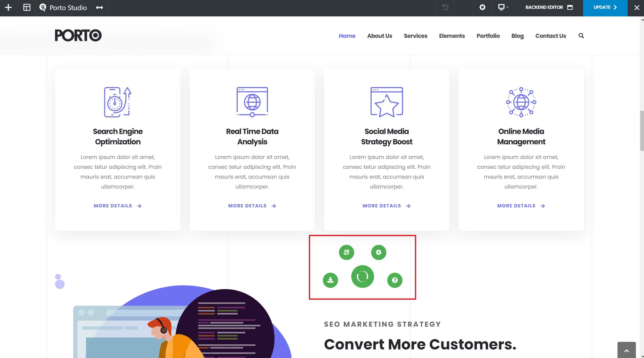The image size is (644, 358).
Task: Click the Add Element plus icon
Action: 8,8
